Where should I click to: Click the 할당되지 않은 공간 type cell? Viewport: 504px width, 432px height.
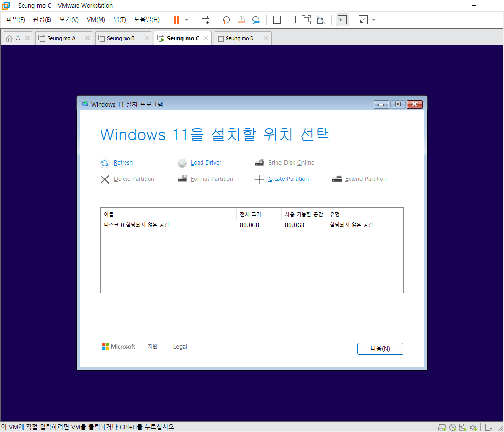pyautogui.click(x=352, y=225)
